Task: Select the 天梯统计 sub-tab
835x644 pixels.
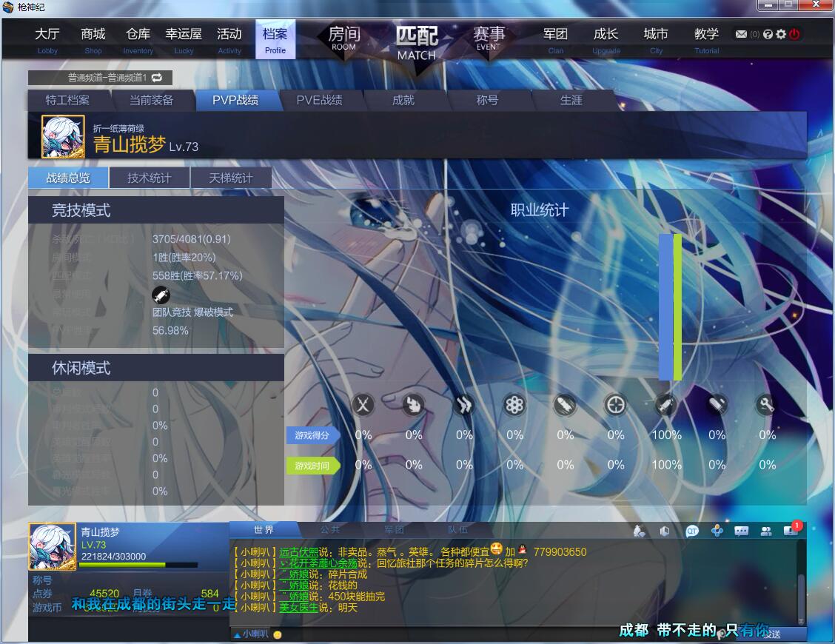Action: [231, 178]
